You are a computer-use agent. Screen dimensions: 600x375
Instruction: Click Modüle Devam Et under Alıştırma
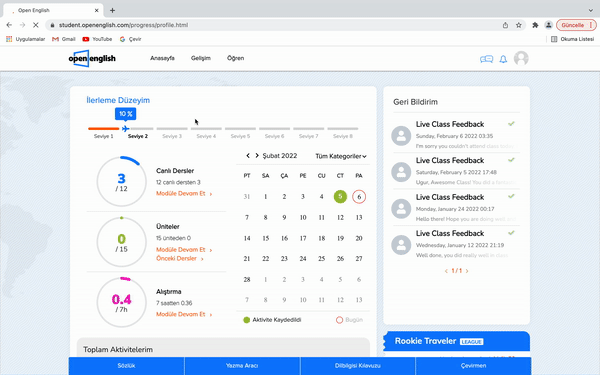click(184, 314)
